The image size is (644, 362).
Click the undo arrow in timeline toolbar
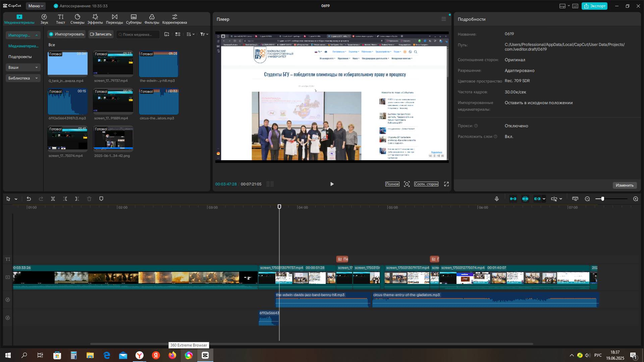29,199
